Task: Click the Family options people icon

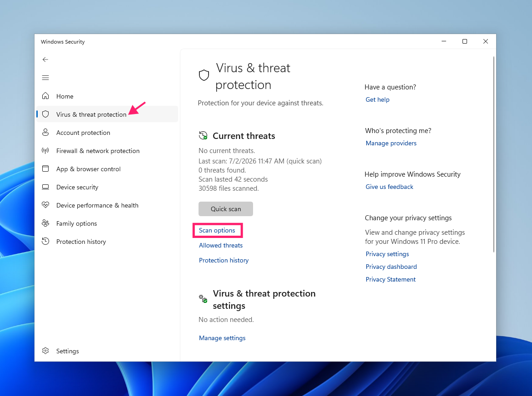Action: tap(45, 223)
